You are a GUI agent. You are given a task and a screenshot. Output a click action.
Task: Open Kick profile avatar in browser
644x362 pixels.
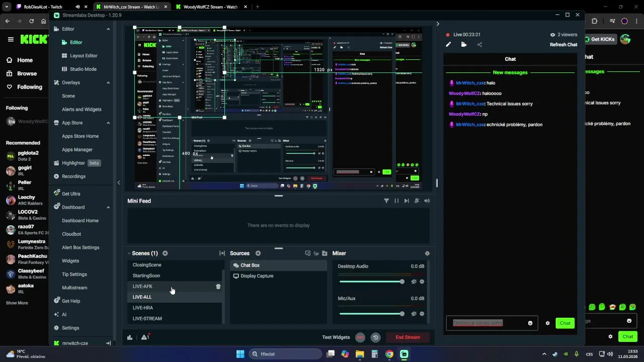(x=625, y=39)
